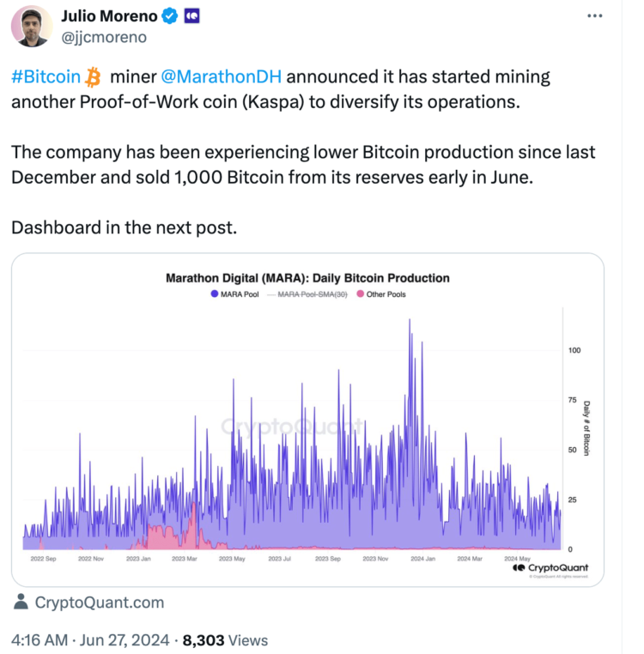The image size is (644, 654).
Task: Toggle the MARA Pool legend series
Action: [x=235, y=294]
